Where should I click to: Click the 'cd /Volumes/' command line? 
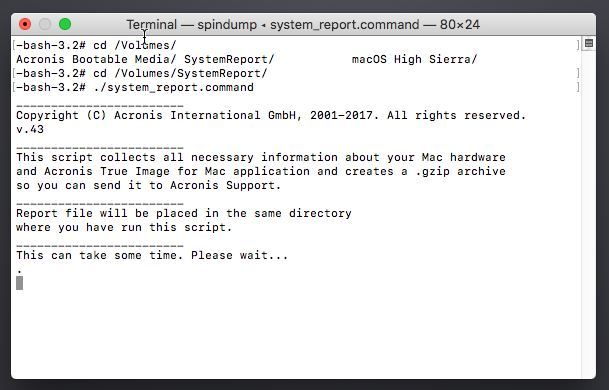96,45
